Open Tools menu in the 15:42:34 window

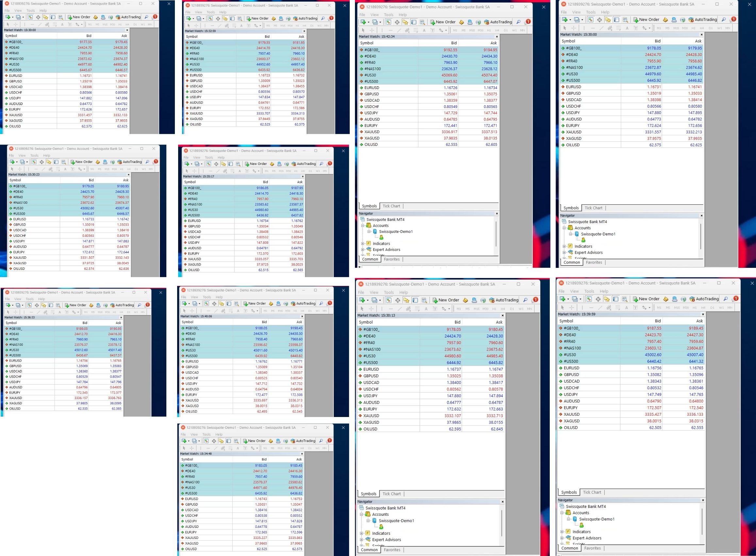(388, 15)
